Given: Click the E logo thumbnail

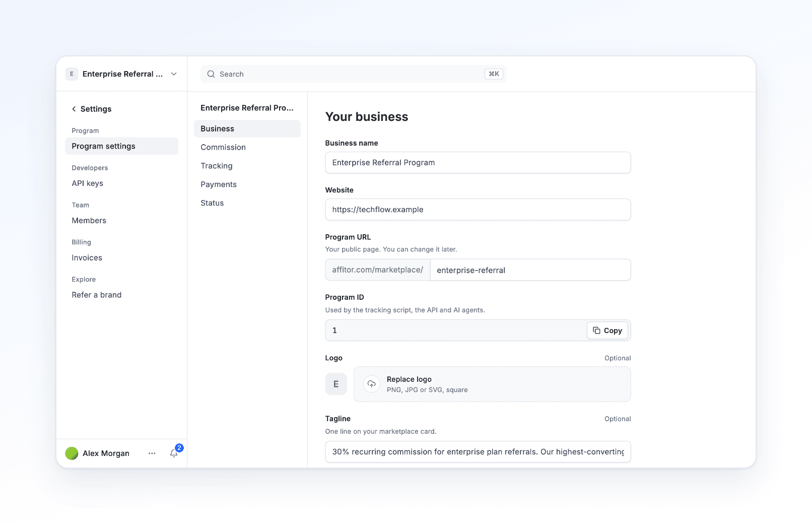Looking at the screenshot, I should click(336, 384).
